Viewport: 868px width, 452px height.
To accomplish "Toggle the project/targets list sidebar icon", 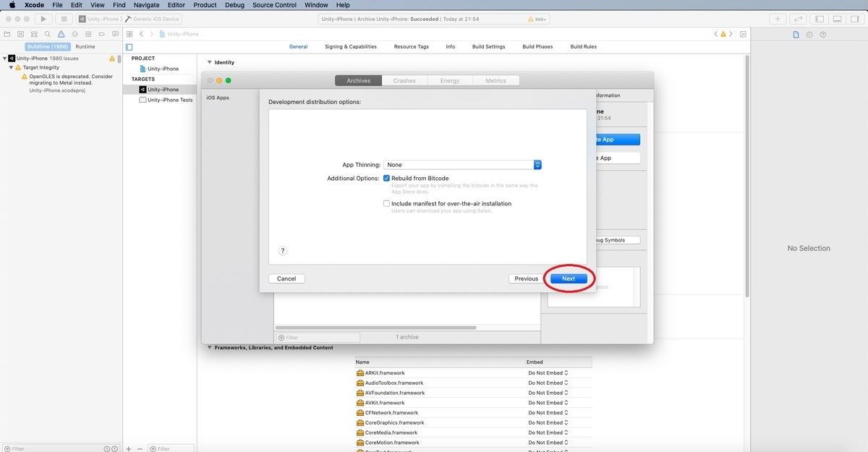I will pos(129,47).
